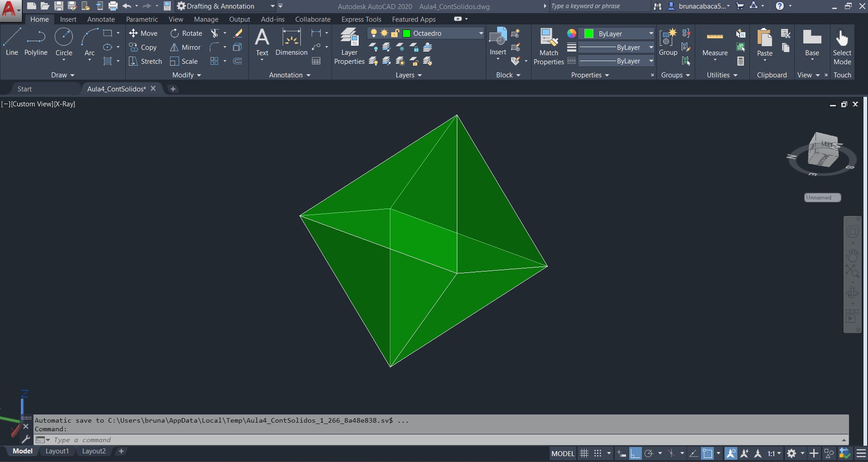Toggle snap mode in status bar
This screenshot has width=868, height=462.
(598, 453)
